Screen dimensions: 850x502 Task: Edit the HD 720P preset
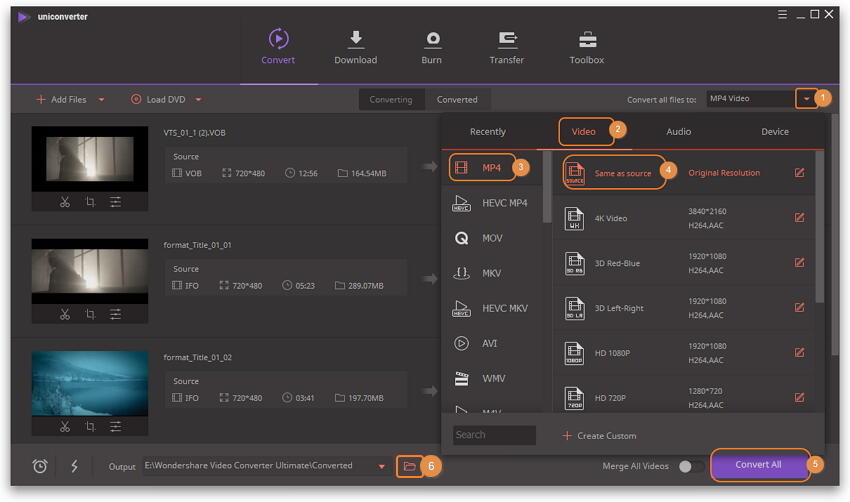click(x=799, y=397)
